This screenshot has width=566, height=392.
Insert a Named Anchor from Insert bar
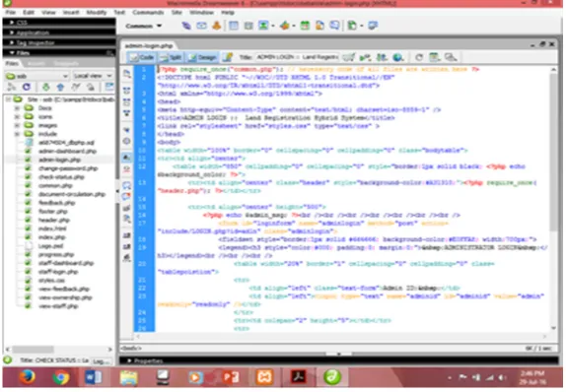(217, 26)
